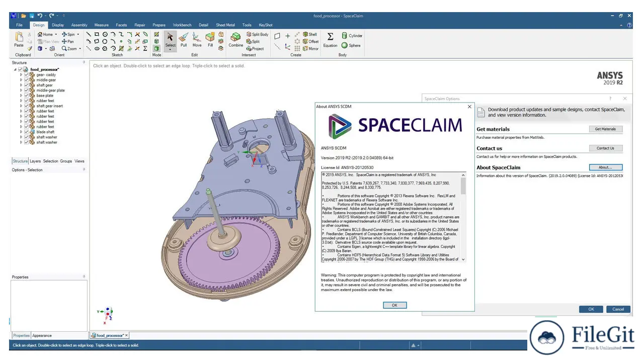Select the Project tool
Screen dimensions: 644x362
coord(255,49)
